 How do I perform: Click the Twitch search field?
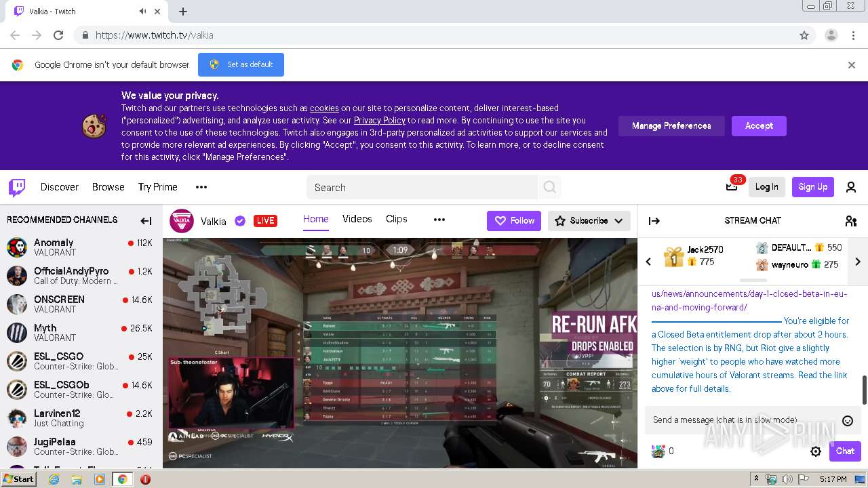point(422,187)
